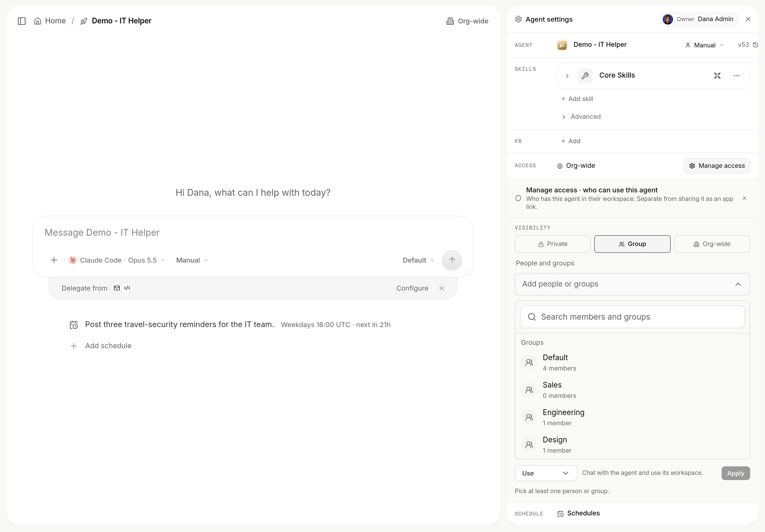Select the Sales group
Screen dimensions: 765x532
pyautogui.click(x=632, y=390)
